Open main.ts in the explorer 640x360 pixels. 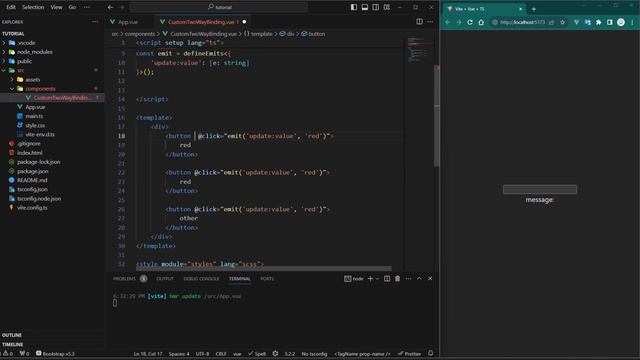tap(34, 116)
